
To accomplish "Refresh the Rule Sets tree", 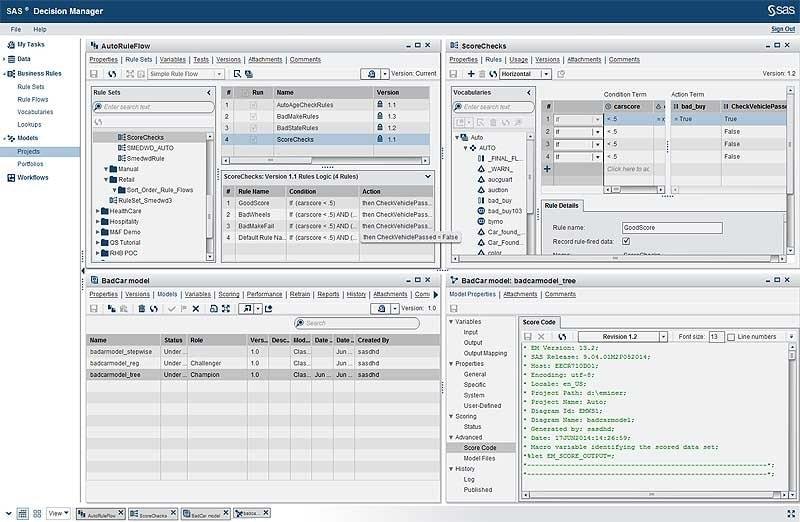I will 98,122.
